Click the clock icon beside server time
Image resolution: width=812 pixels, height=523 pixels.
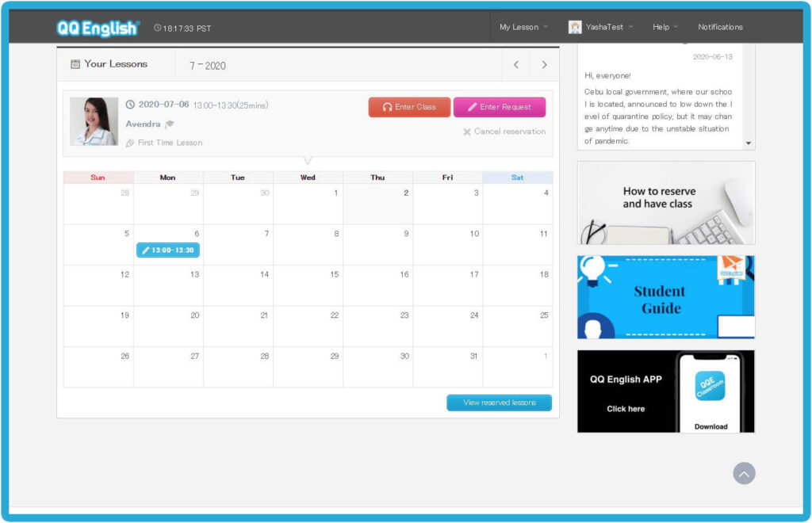point(158,29)
